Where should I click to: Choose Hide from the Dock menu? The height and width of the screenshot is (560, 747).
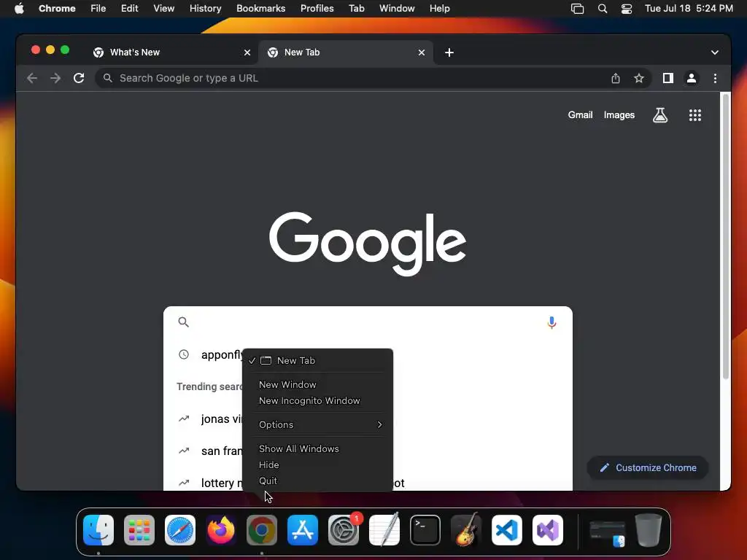(x=318, y=464)
